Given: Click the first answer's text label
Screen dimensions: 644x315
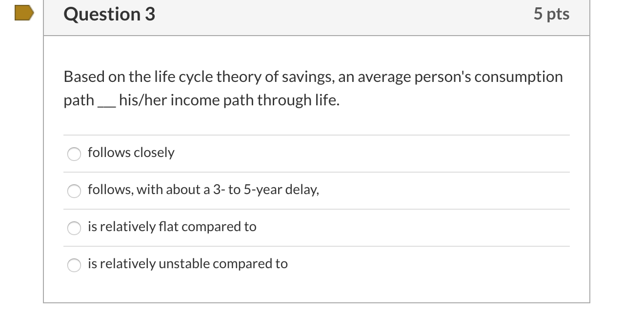Looking at the screenshot, I should pos(130,152).
